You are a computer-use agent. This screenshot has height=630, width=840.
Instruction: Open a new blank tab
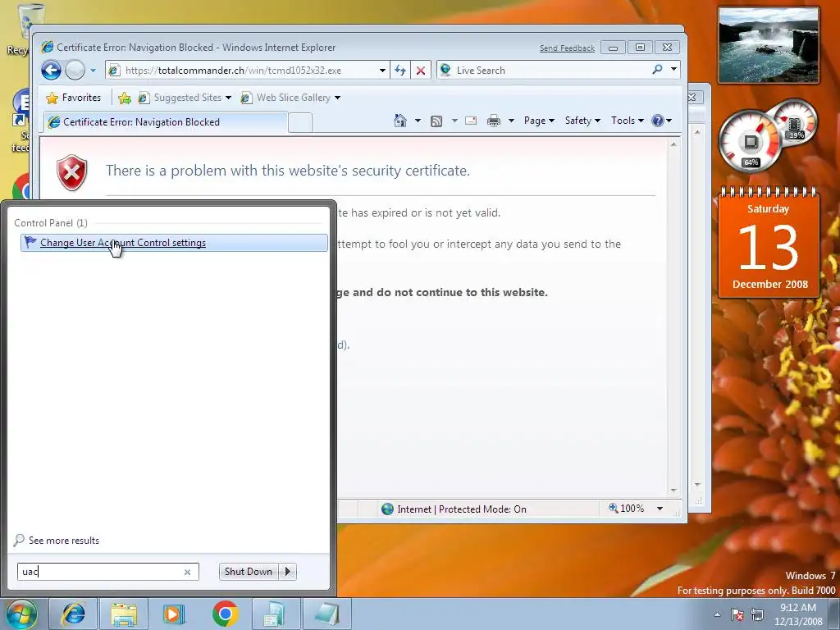300,123
